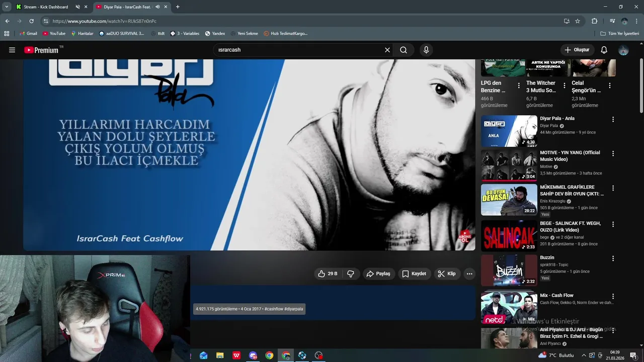
Task: Open Gmail bookmark
Action: point(28,34)
